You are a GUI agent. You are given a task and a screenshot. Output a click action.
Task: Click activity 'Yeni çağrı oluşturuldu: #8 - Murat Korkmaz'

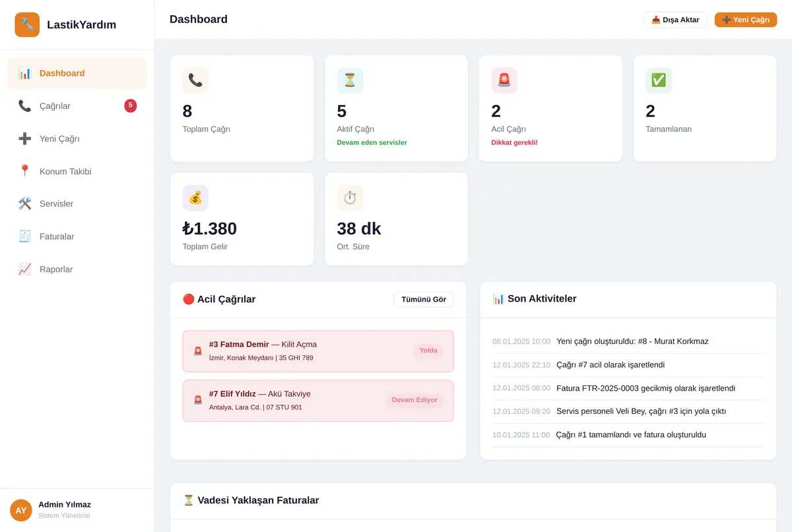point(632,341)
